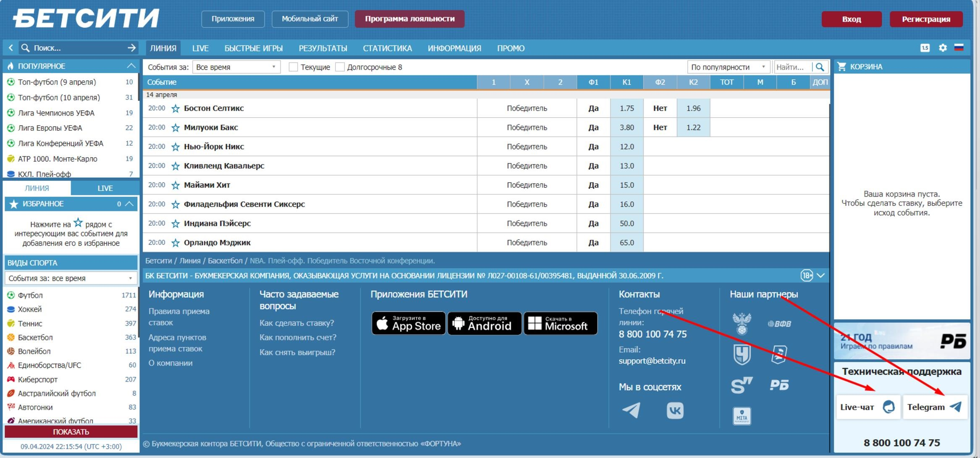Click the settings gear icon in navigation bar

pos(943,48)
